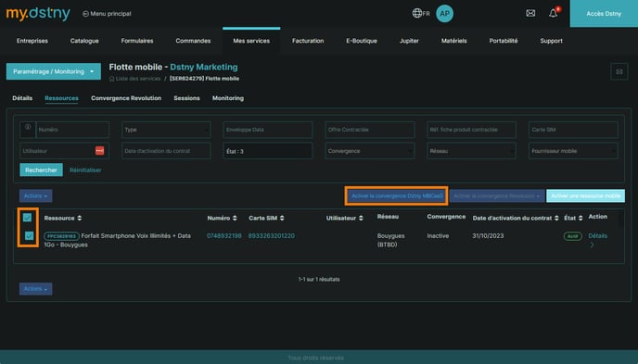Click Liste des services breadcrumb

tap(138, 79)
